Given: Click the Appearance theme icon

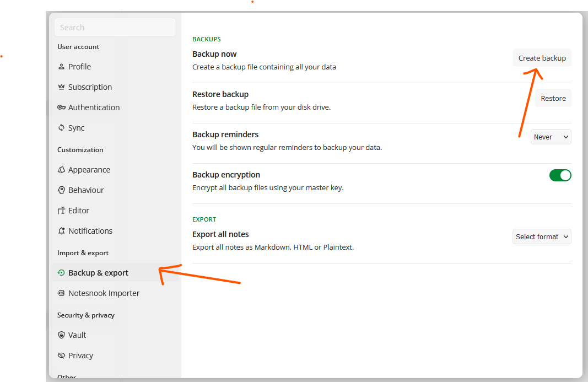Looking at the screenshot, I should tap(61, 170).
